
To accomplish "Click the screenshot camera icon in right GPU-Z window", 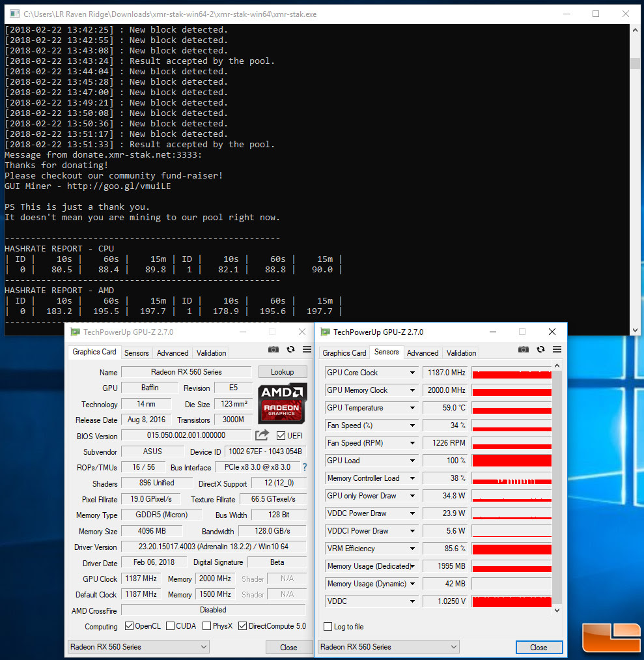I will coord(524,349).
